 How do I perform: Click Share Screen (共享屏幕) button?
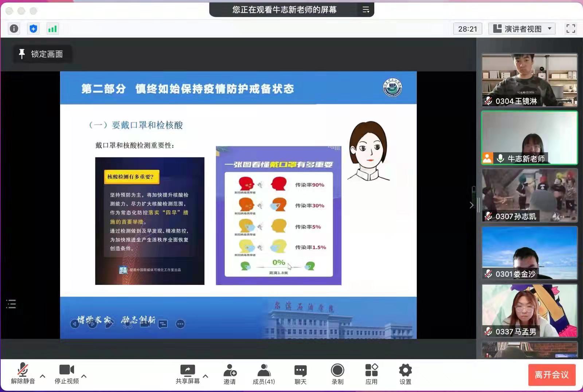[188, 374]
